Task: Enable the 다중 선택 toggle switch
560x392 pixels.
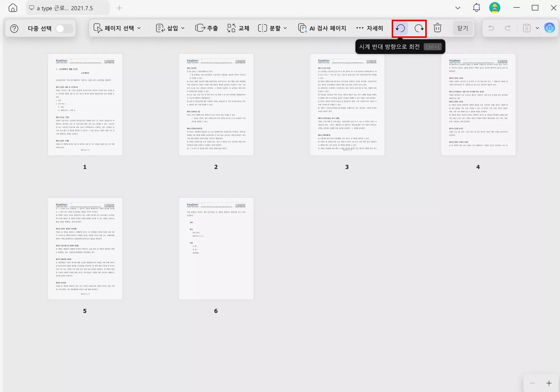Action: coord(64,28)
